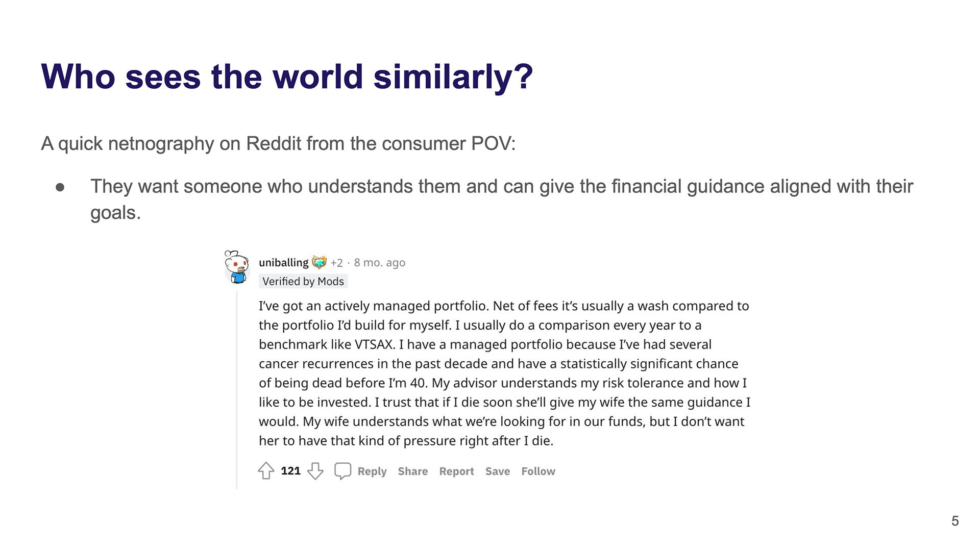Click the 8 mo. ago timestamp
Viewport: 980px width, 549px height.
point(380,262)
